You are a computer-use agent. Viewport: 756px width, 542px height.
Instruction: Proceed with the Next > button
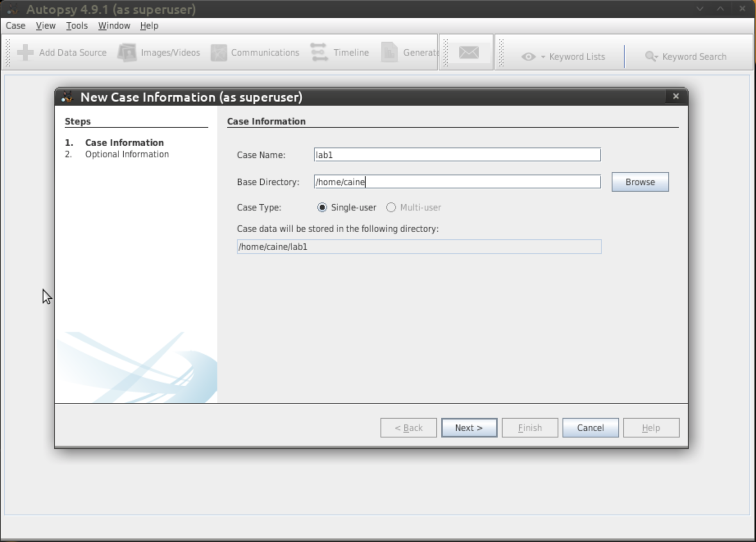click(469, 428)
